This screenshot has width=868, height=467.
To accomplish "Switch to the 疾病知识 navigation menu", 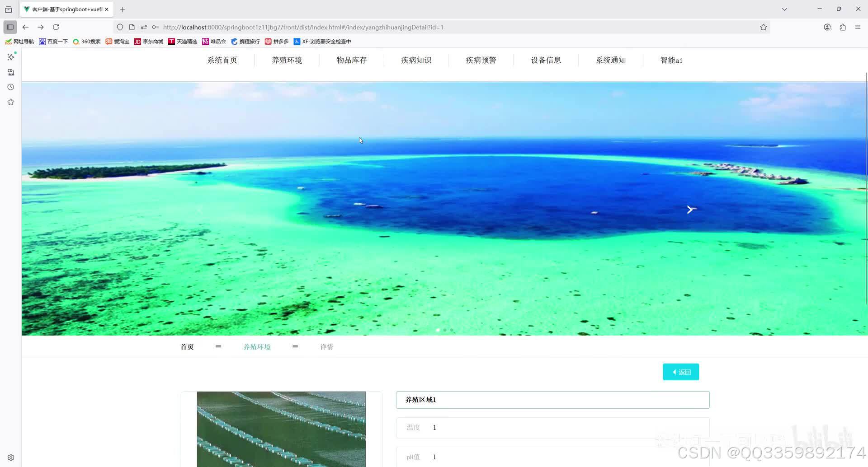I will click(416, 60).
